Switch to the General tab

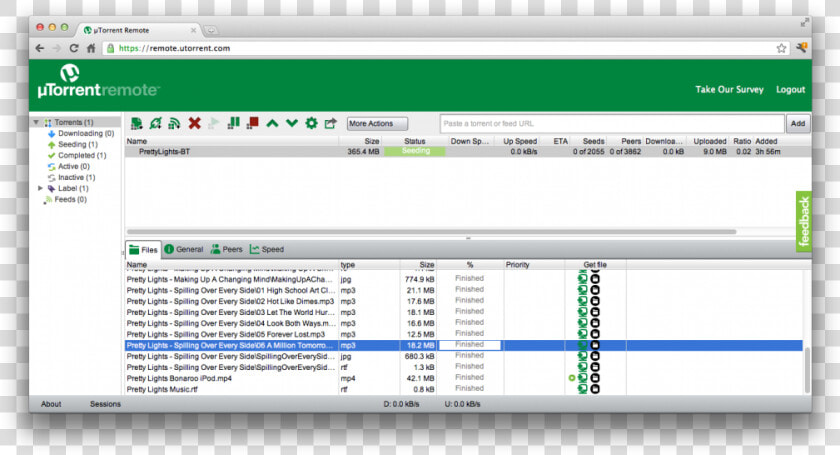click(184, 249)
